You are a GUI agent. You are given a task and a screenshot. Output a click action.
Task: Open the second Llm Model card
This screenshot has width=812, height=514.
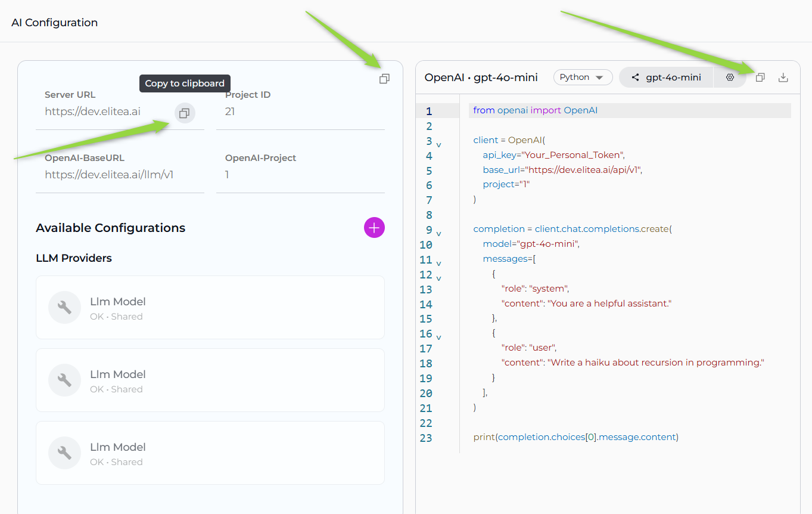[210, 380]
